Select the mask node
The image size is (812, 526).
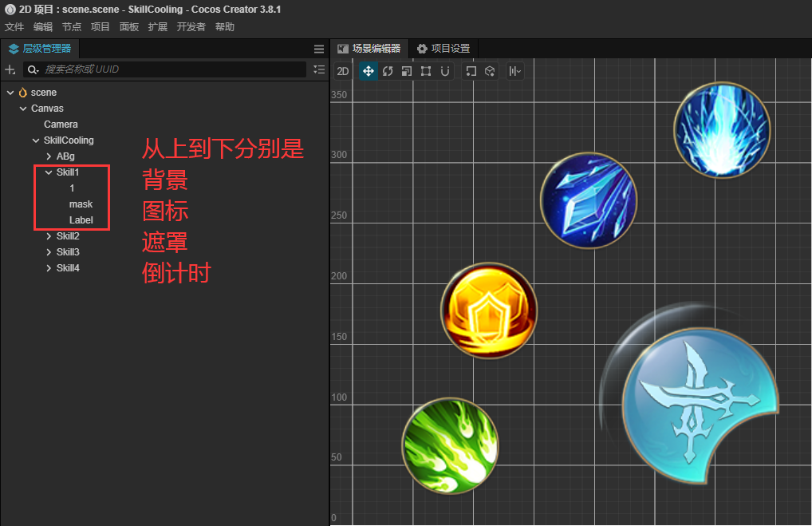click(81, 204)
